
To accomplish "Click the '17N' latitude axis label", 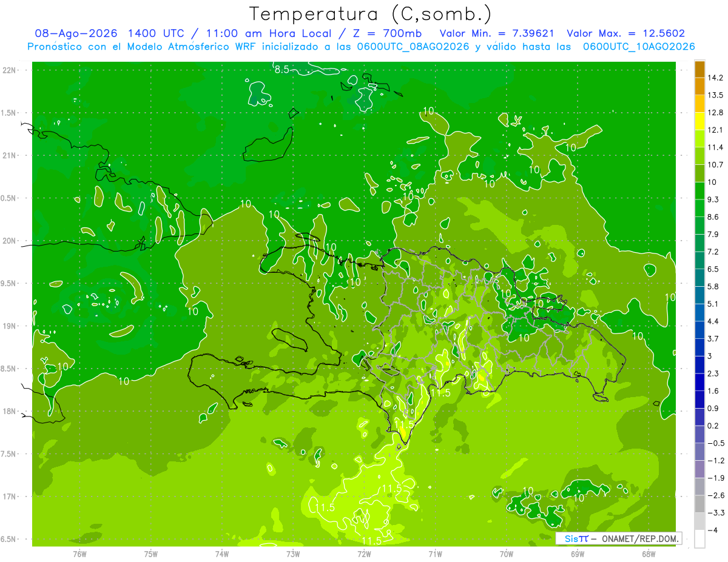I will pos(10,497).
